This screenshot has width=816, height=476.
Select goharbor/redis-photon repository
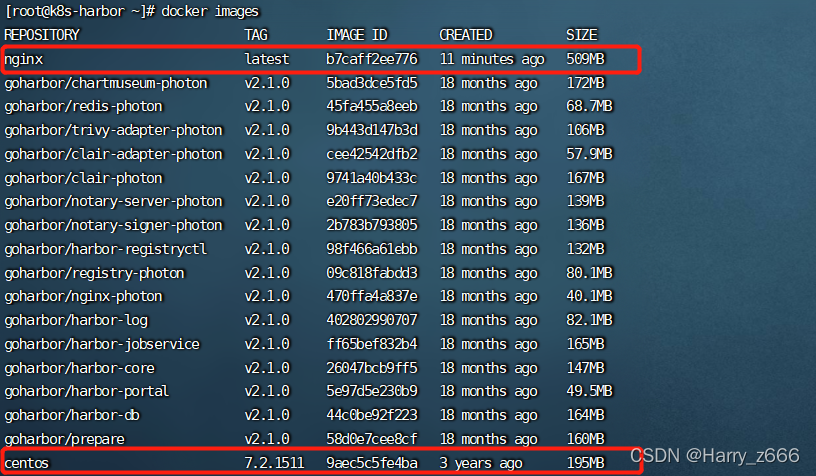pyautogui.click(x=83, y=107)
